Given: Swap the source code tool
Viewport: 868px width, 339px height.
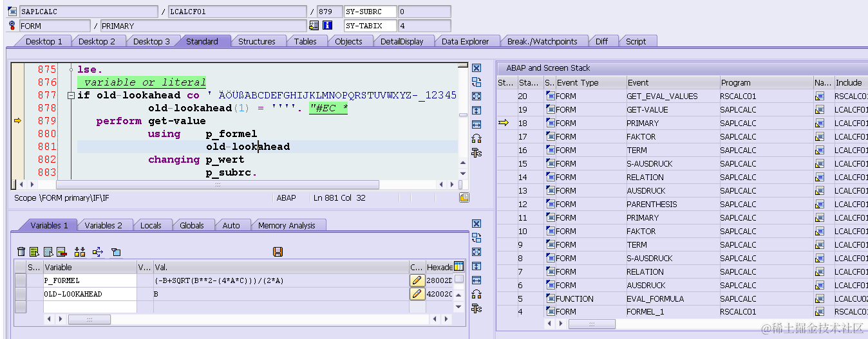Looking at the screenshot, I should point(476,82).
